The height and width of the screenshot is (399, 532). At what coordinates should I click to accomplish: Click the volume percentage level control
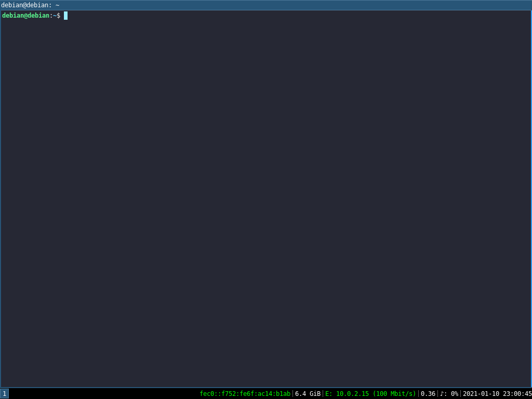454,393
